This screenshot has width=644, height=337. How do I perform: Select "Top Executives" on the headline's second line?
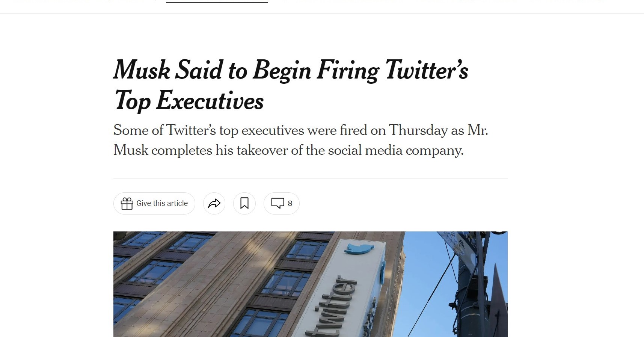pyautogui.click(x=189, y=101)
